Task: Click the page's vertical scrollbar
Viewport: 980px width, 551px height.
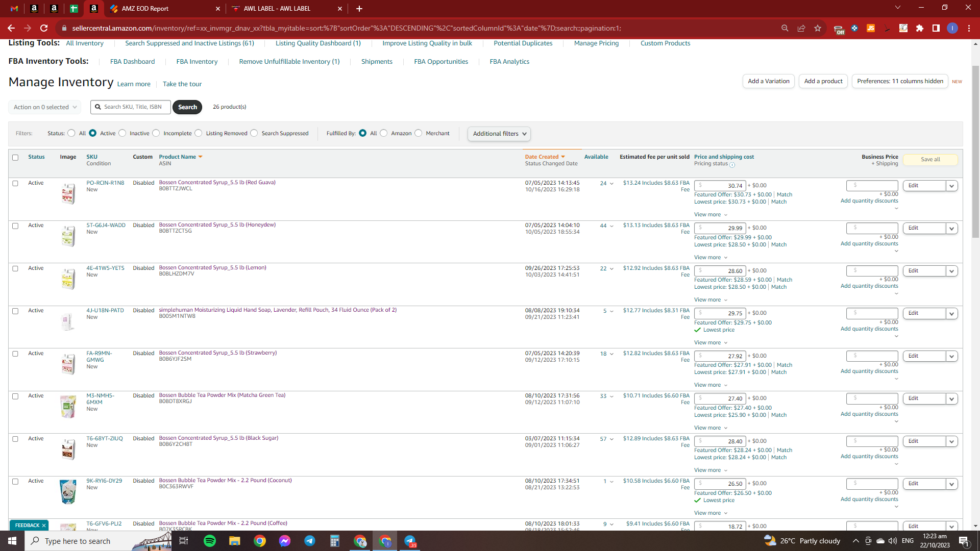Action: click(975, 153)
